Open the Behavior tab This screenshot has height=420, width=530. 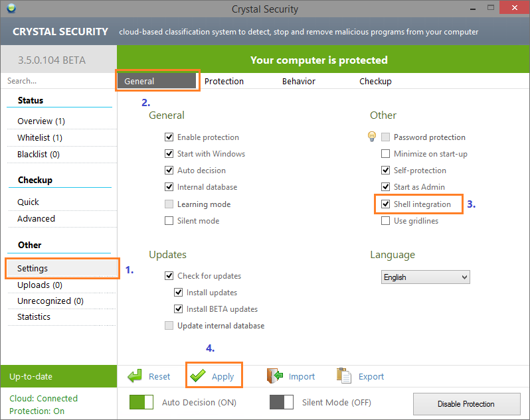pyautogui.click(x=299, y=81)
